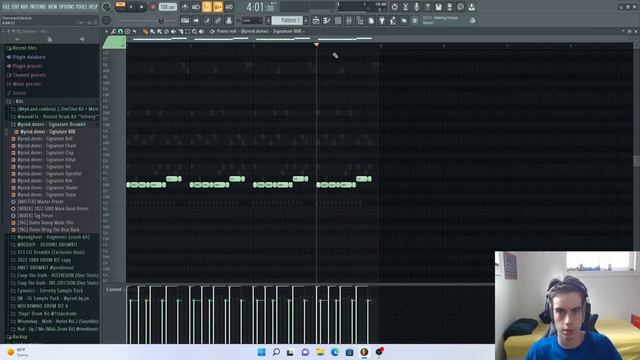Open piano roll tools wrench menu

(x=113, y=31)
